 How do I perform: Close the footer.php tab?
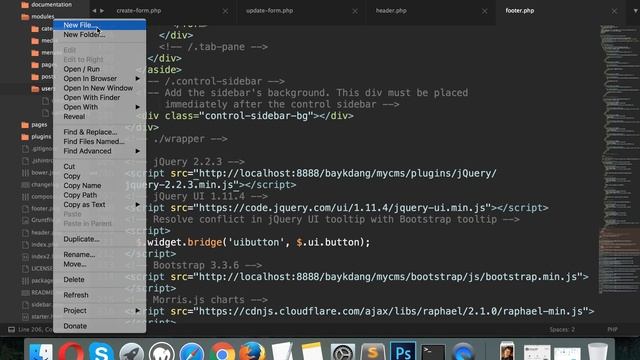(614, 11)
